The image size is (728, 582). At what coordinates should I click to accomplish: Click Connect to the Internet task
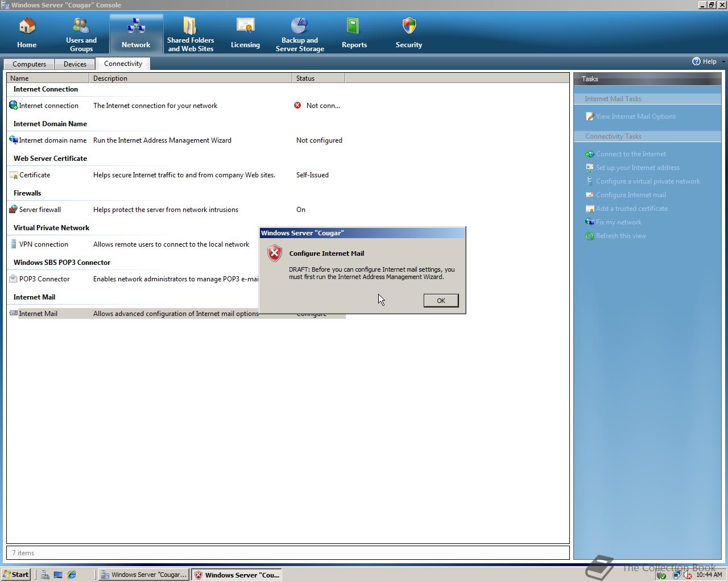coord(631,154)
